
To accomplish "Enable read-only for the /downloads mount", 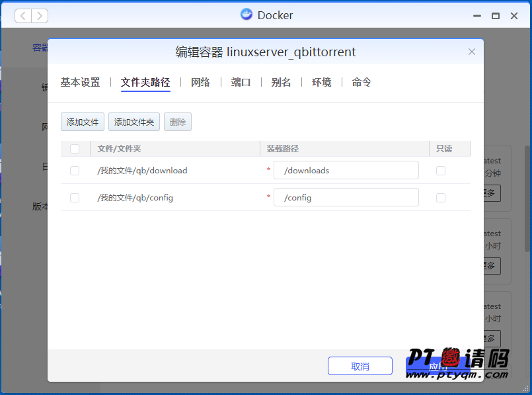I will [441, 171].
